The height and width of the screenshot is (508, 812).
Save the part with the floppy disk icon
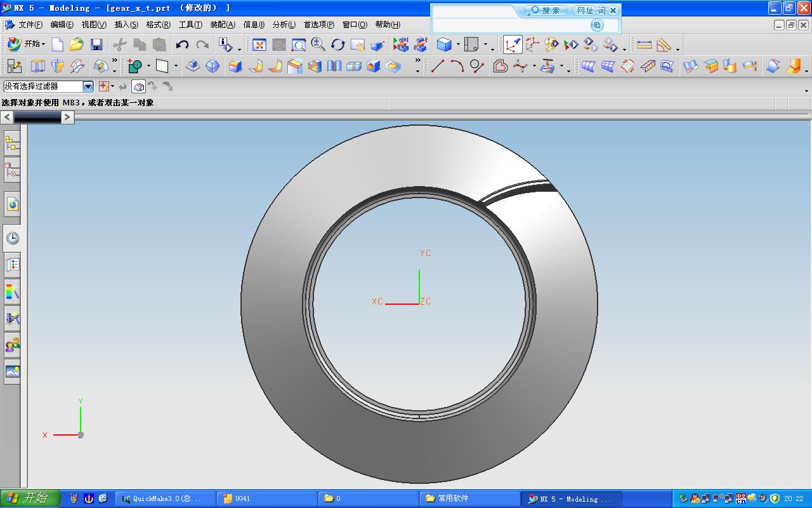[96, 44]
